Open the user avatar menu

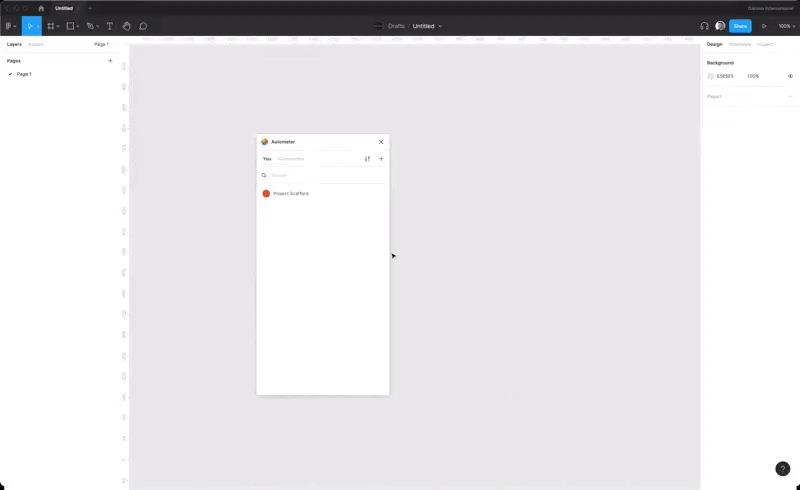[x=720, y=26]
